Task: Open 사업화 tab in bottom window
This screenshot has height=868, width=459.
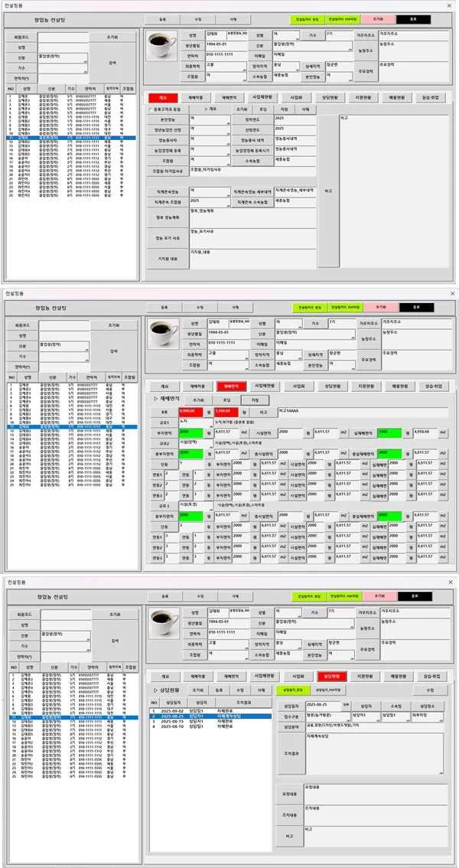Action: [x=298, y=677]
